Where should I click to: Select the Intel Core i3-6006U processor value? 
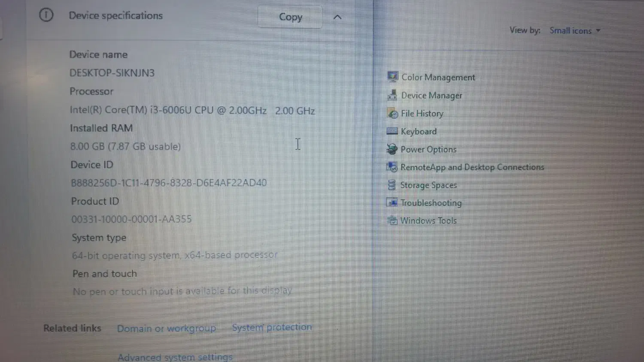(192, 110)
